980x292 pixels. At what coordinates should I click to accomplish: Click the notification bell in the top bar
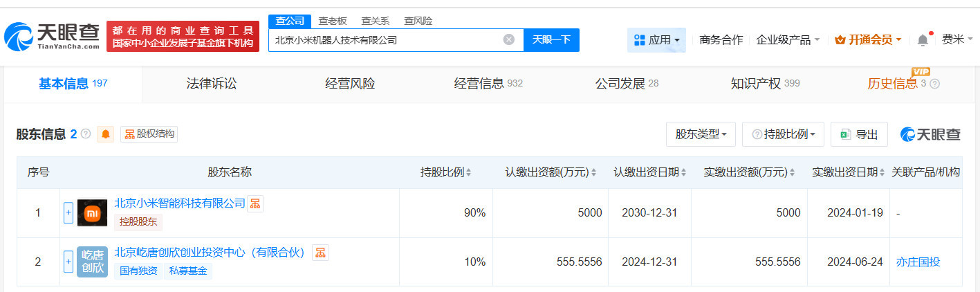click(923, 40)
